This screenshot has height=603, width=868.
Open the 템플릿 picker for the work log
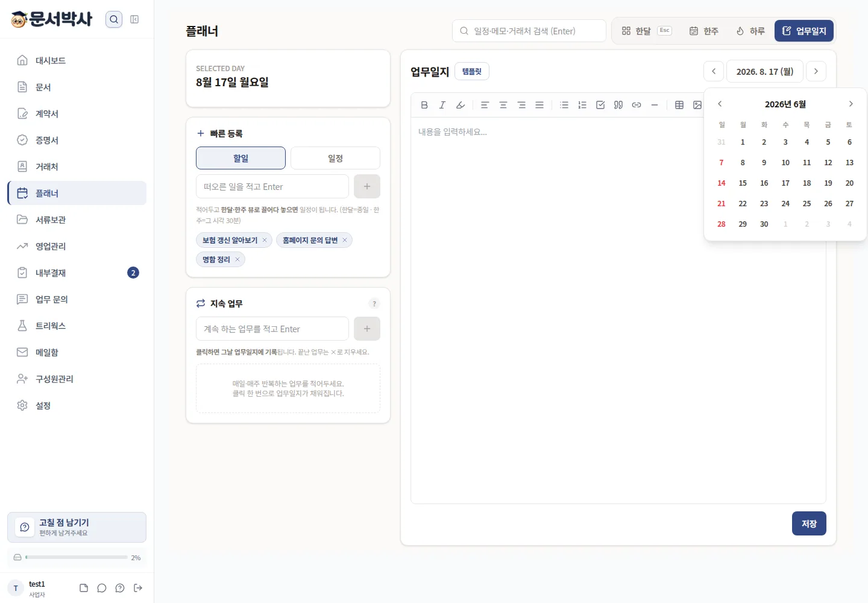(x=472, y=71)
